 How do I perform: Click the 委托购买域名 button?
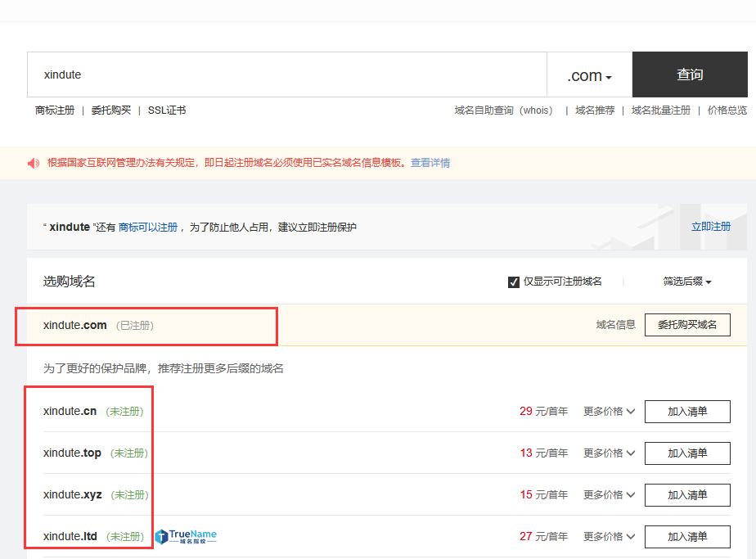point(687,324)
